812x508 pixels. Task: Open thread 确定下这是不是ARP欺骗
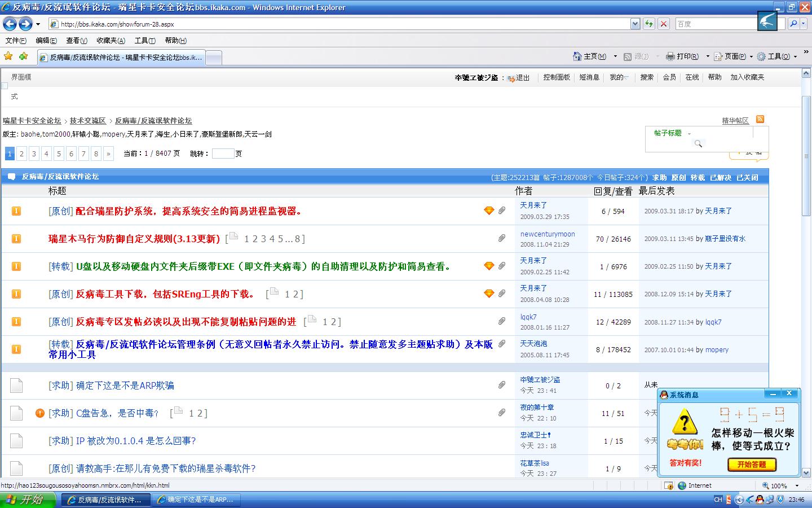(x=125, y=386)
